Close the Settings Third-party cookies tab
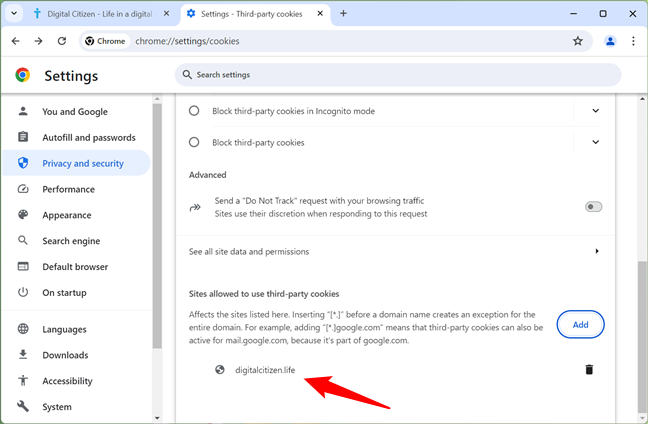Image resolution: width=648 pixels, height=424 pixels. [320, 14]
